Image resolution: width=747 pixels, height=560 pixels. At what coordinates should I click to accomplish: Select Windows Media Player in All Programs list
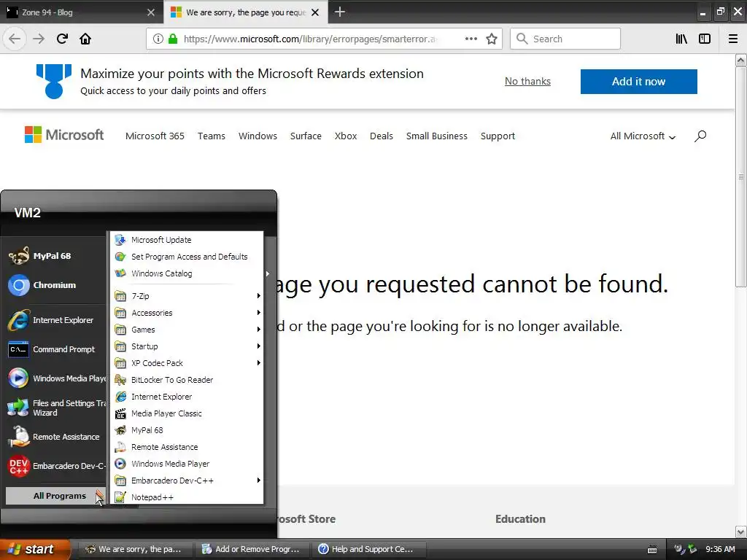point(187,464)
